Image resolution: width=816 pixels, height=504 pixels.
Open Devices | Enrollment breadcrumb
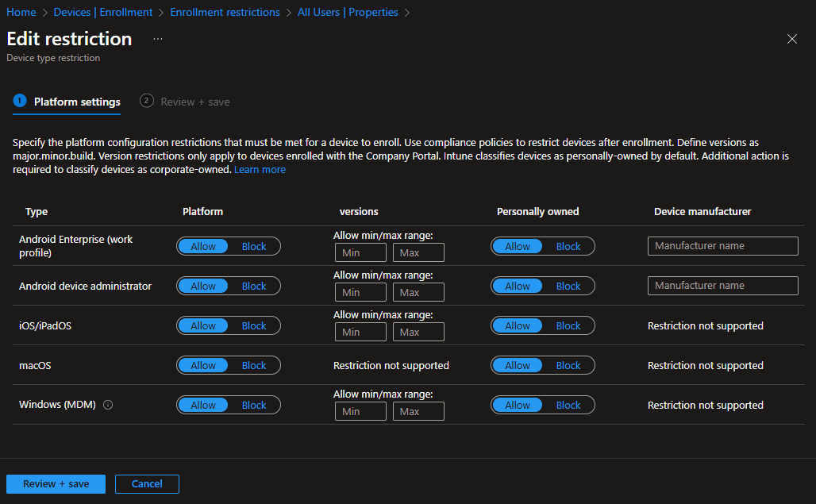click(102, 13)
